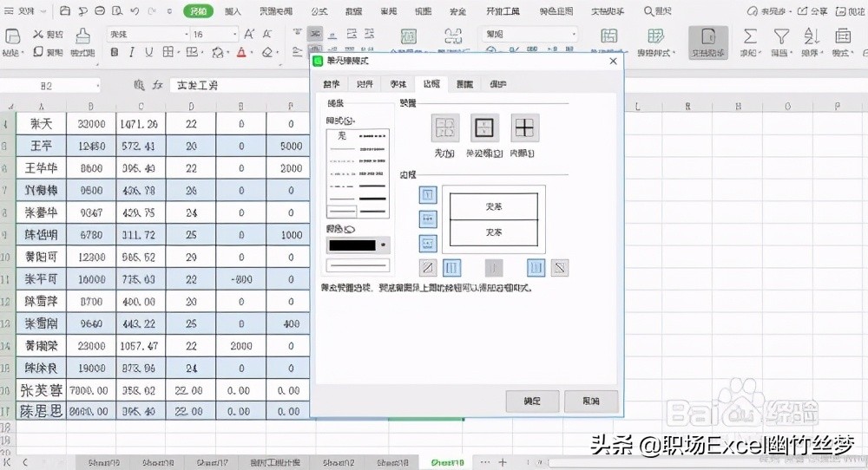The width and height of the screenshot is (868, 470).
Task: Open the black line color picker in dialog
Action: click(358, 245)
